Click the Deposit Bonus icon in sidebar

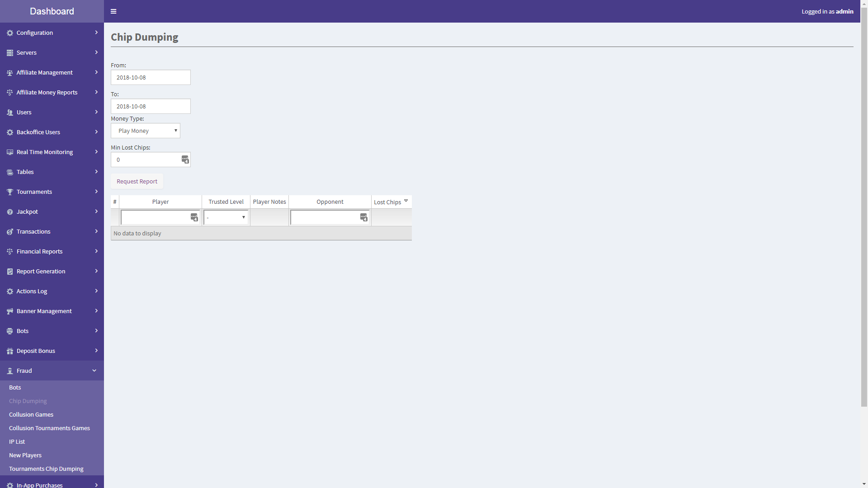click(x=9, y=351)
